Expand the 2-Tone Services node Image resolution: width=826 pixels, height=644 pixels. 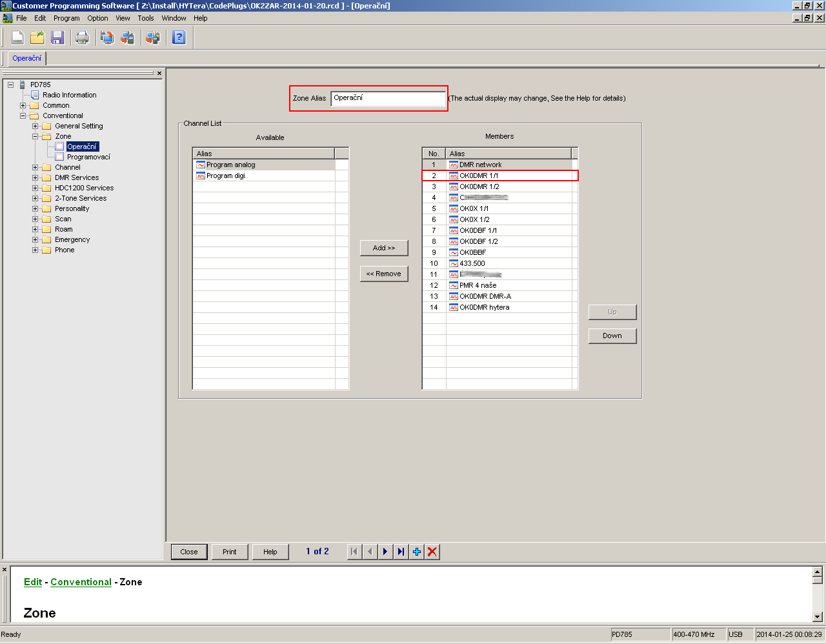(35, 198)
